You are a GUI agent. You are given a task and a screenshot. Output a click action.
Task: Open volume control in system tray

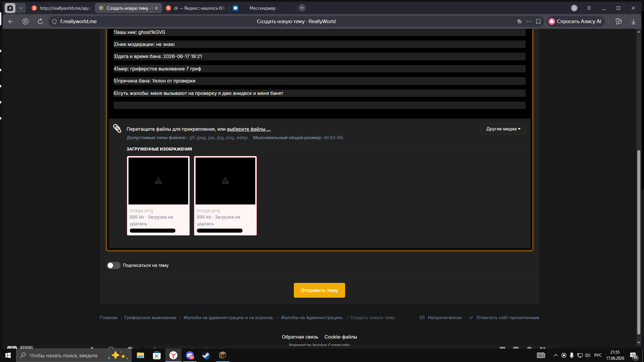[588, 355]
